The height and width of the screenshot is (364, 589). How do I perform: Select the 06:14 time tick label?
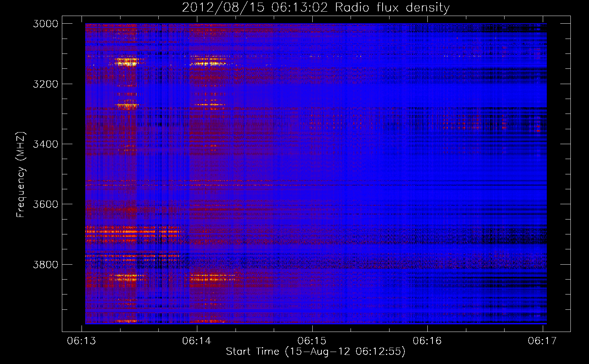(197, 341)
